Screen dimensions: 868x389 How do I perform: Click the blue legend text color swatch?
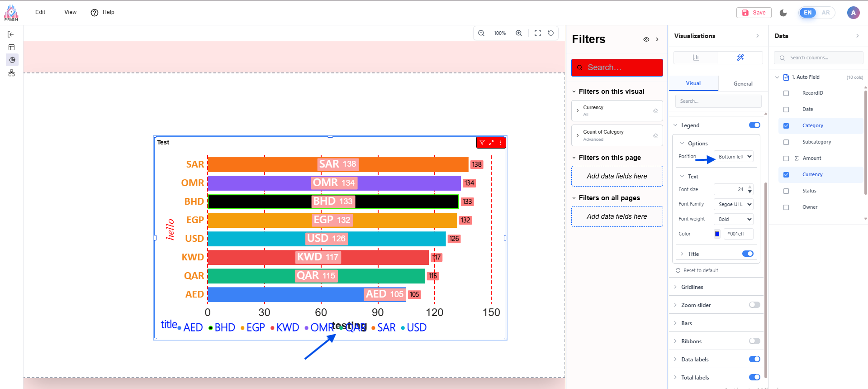tap(717, 234)
